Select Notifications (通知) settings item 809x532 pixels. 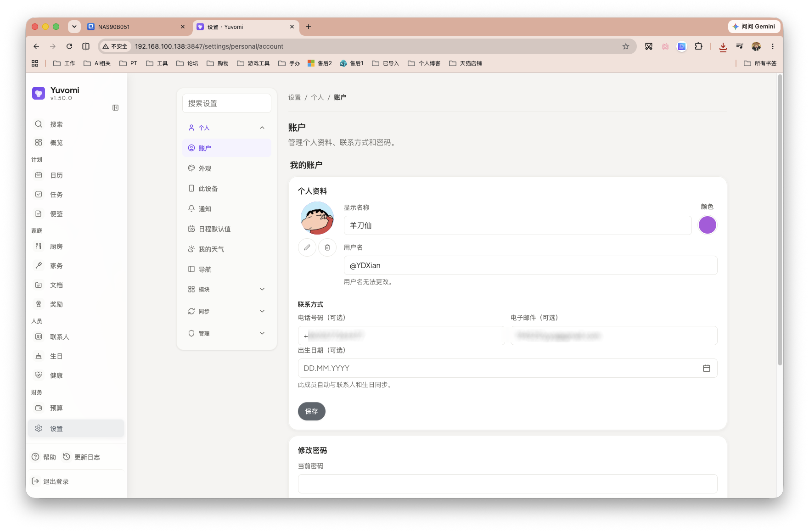(227, 209)
